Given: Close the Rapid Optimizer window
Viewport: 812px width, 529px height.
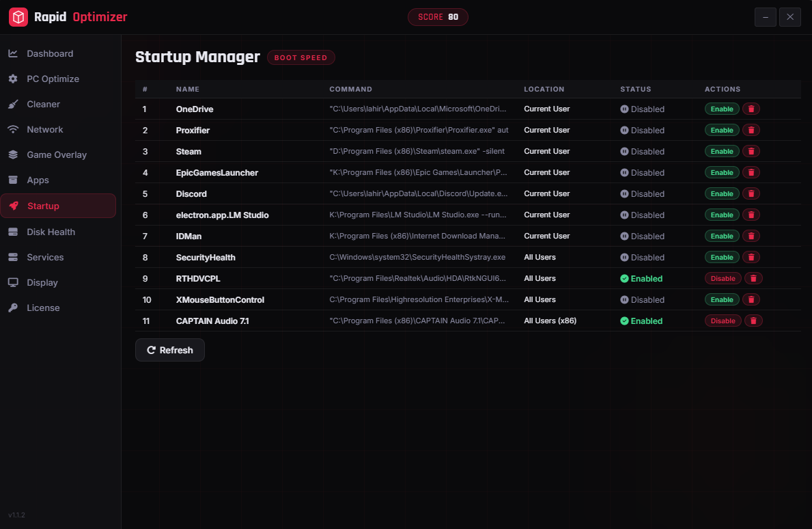Looking at the screenshot, I should 790,17.
